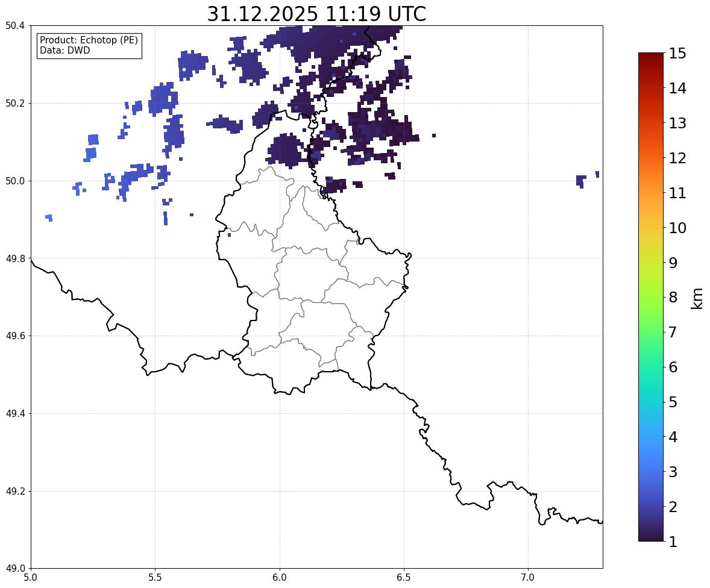Click the y-axis label "49.8"
Image resolution: width=710 pixels, height=588 pixels.
coord(15,258)
